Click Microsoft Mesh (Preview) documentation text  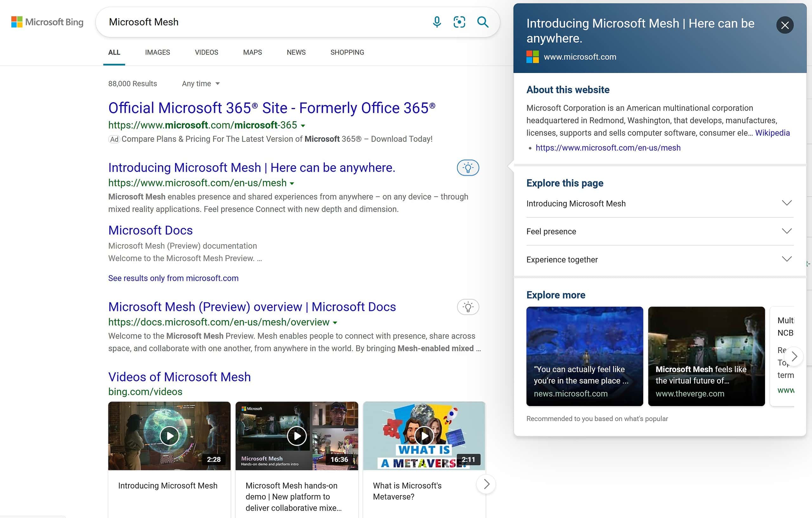182,246
